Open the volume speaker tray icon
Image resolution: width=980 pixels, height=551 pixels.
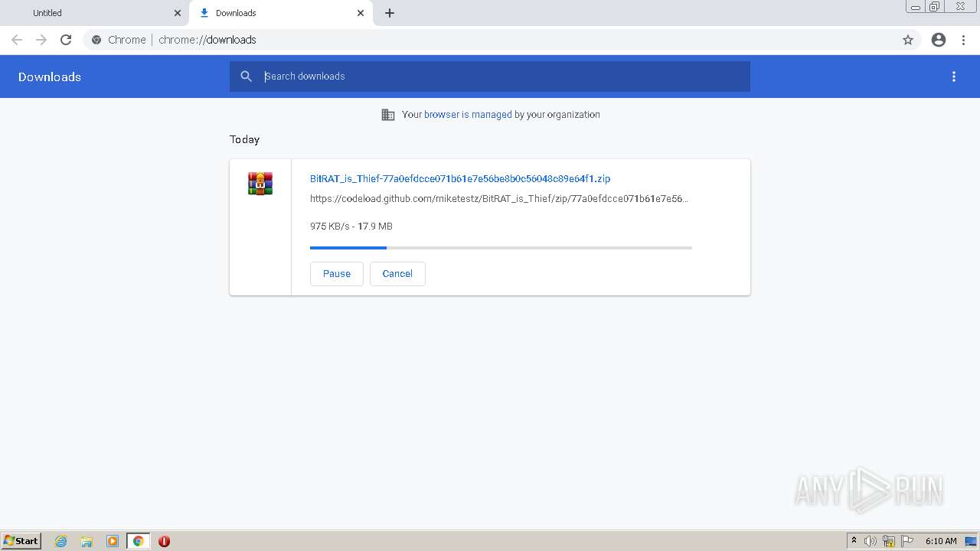(x=871, y=541)
